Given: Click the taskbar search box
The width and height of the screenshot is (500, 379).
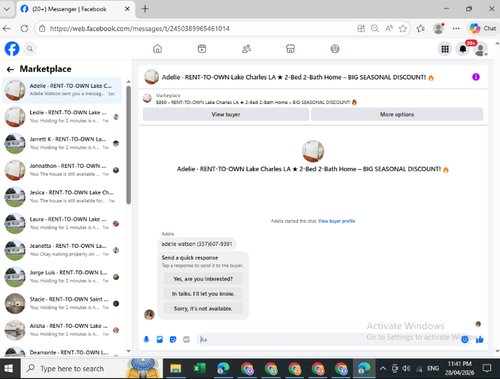Looking at the screenshot, I should coord(91,368).
